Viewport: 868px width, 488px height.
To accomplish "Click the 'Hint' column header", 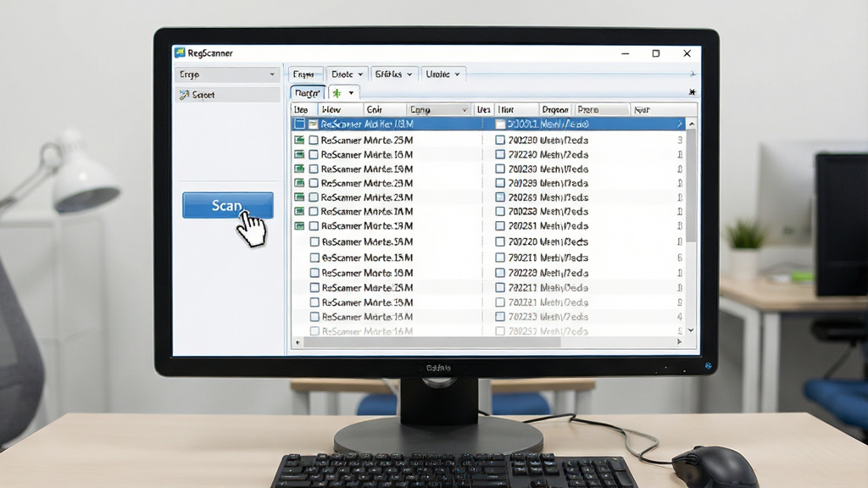I will click(x=516, y=109).
